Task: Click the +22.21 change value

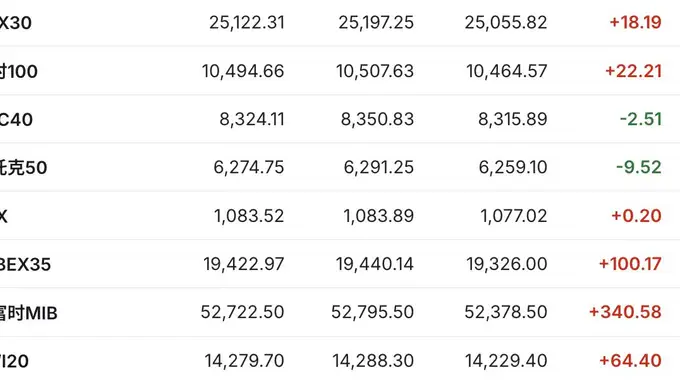Action: click(x=633, y=71)
